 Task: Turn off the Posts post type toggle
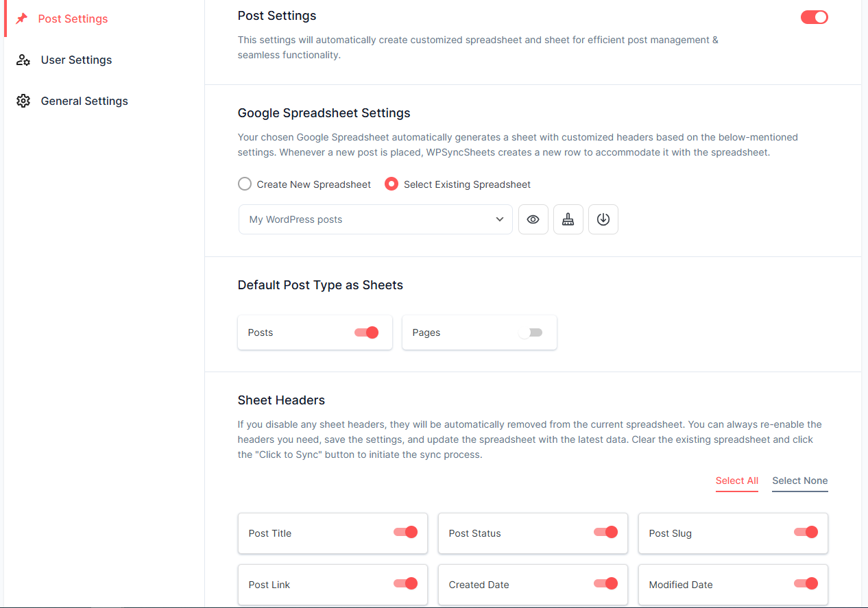tap(367, 332)
